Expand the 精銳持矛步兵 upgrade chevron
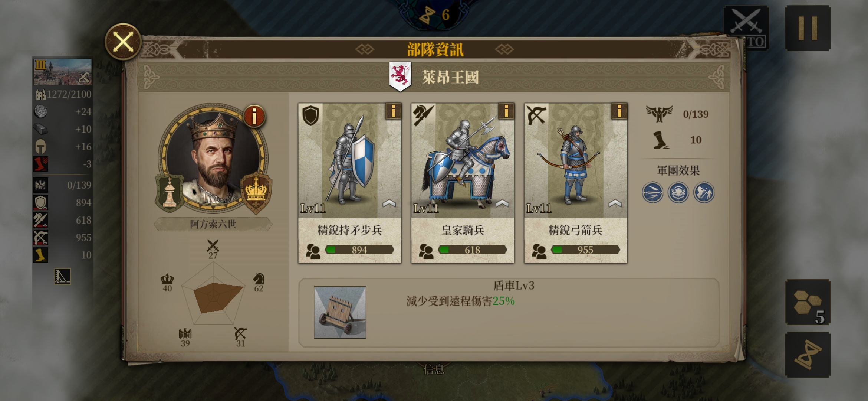Image resolution: width=868 pixels, height=401 pixels. 389,203
